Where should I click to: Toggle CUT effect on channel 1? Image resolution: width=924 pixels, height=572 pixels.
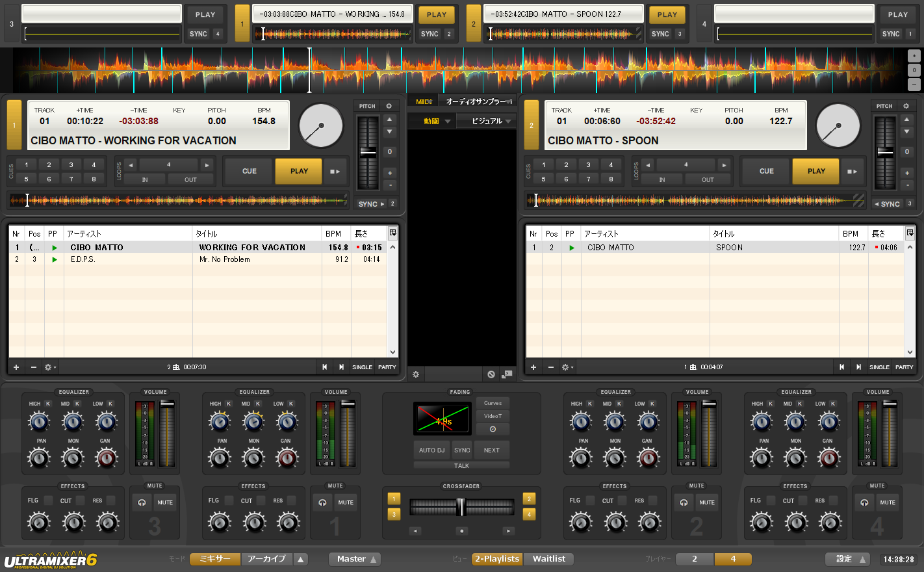coord(261,500)
